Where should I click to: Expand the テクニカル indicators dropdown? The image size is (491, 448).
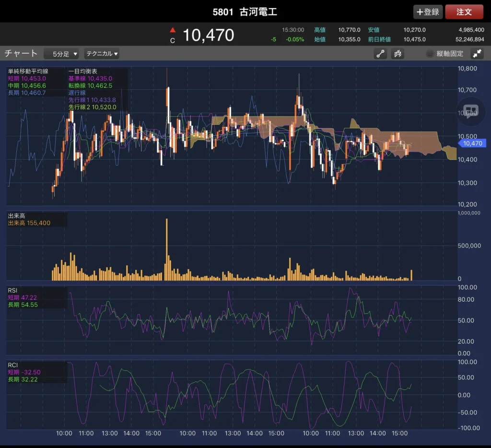[x=102, y=54]
